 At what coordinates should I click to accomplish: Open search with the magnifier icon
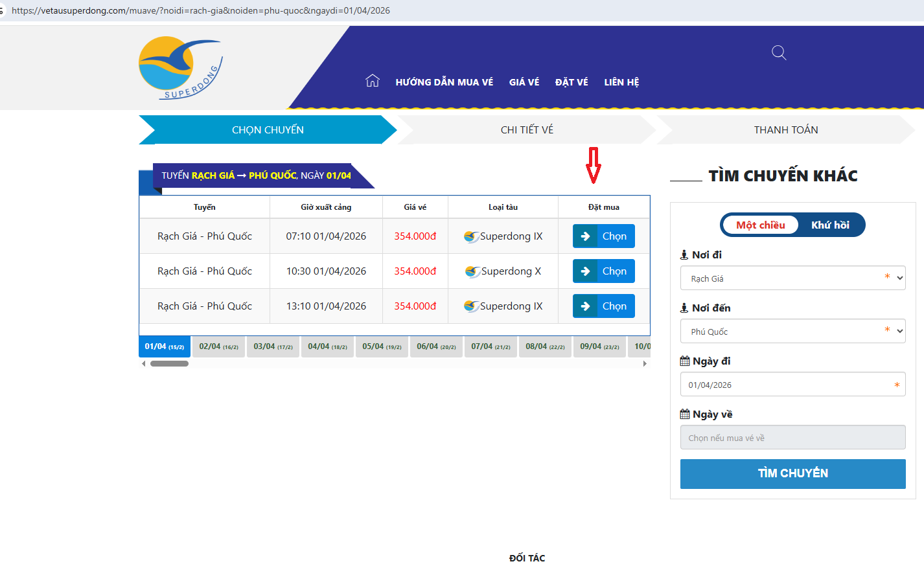coord(779,52)
